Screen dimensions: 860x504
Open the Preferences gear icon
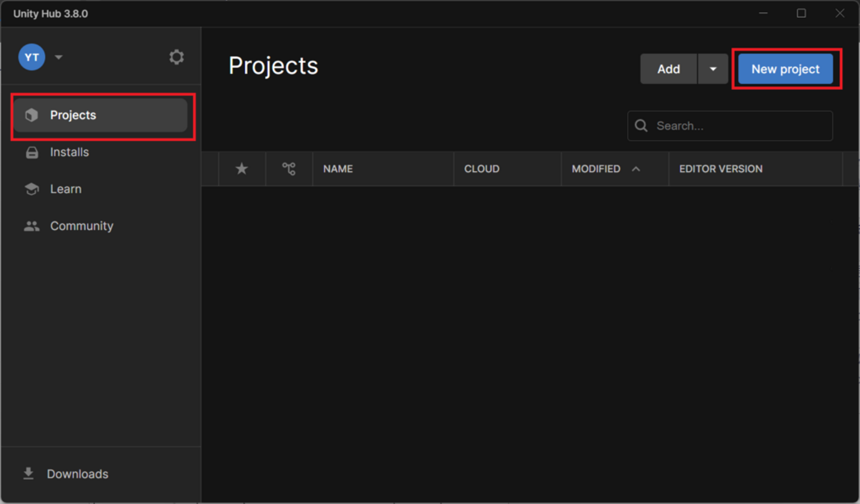[x=176, y=57]
